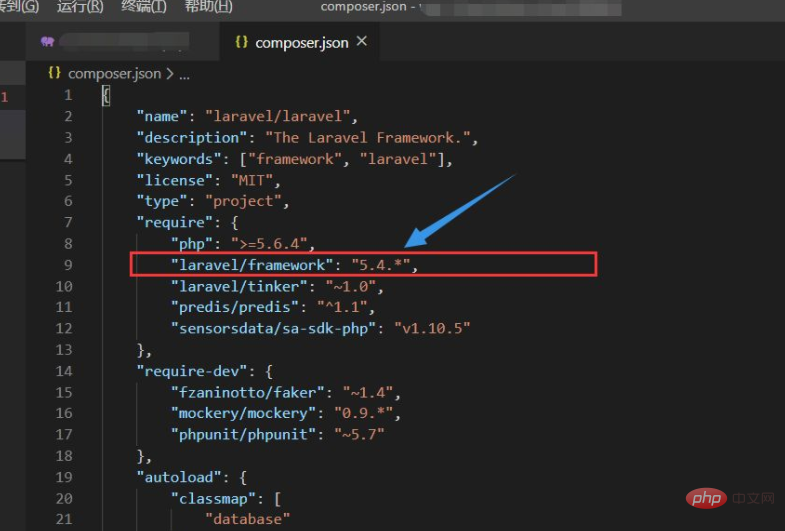
Task: Click the "v1.10.5" version value
Action: coord(432,328)
